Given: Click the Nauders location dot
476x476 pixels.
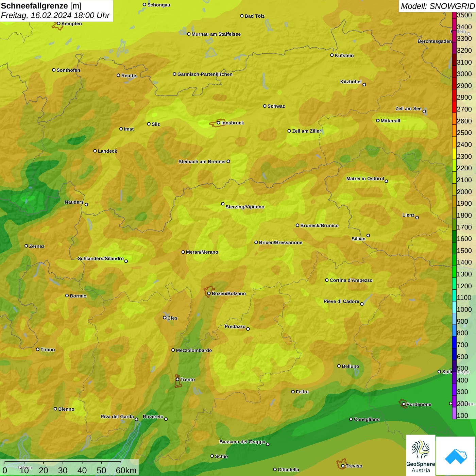Looking at the screenshot, I should pyautogui.click(x=86, y=204).
